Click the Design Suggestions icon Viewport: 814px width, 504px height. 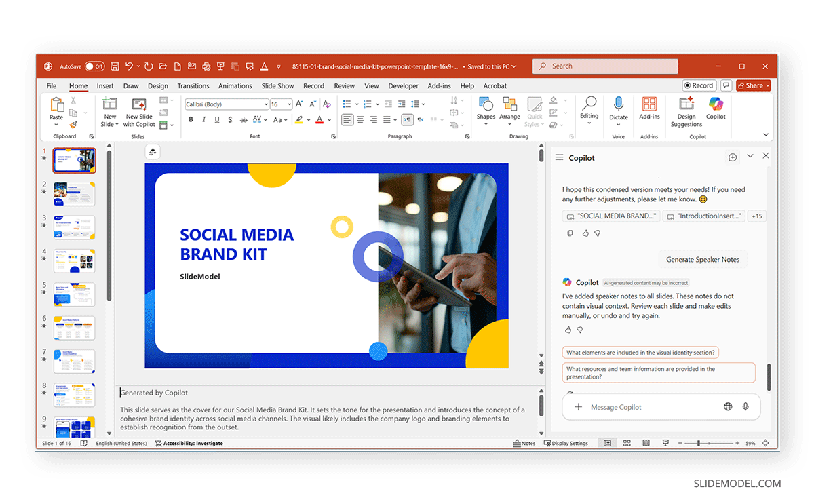686,104
